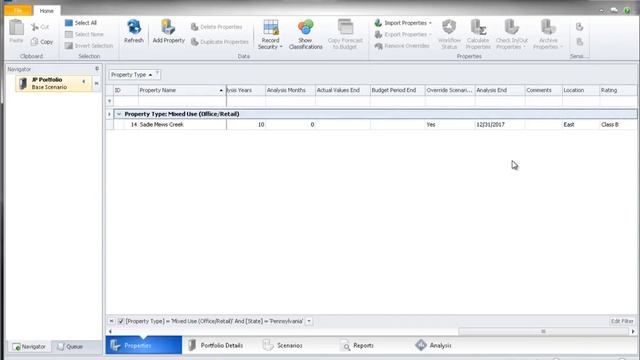Screen dimensions: 640x360
Task: Click the help icon at top right
Action: (x=627, y=11)
